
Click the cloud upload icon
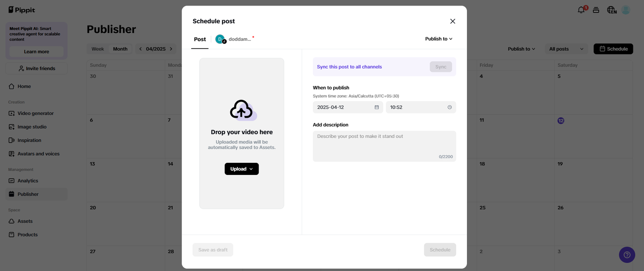[x=243, y=110]
